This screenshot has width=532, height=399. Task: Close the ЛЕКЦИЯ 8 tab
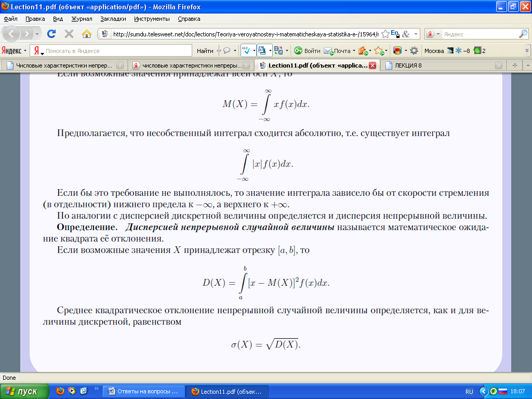498,65
